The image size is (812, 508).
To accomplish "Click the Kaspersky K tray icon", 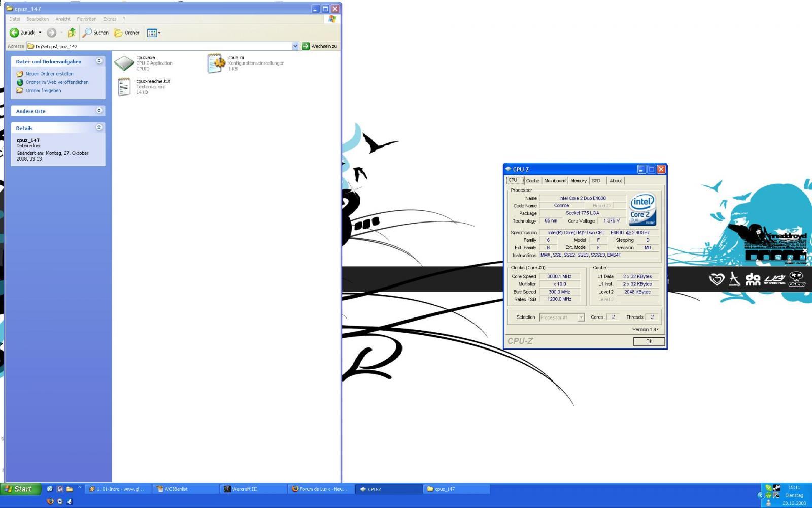I will pyautogui.click(x=776, y=495).
